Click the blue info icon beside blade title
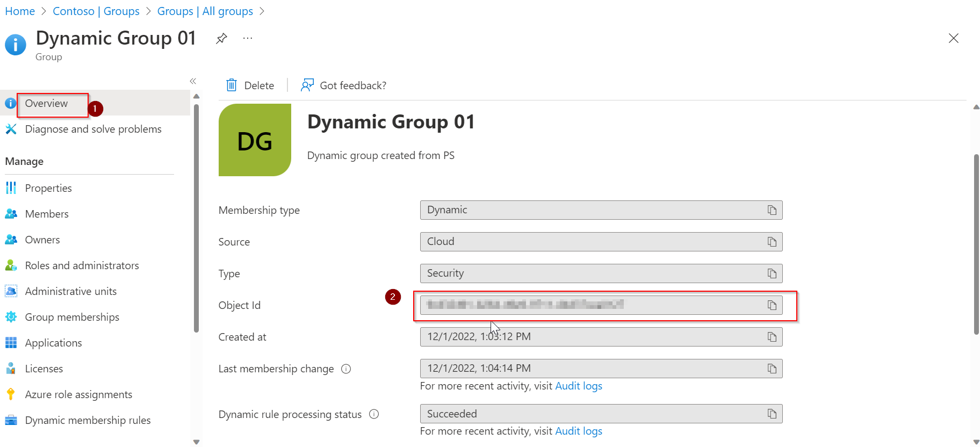The height and width of the screenshot is (447, 980). (x=16, y=45)
